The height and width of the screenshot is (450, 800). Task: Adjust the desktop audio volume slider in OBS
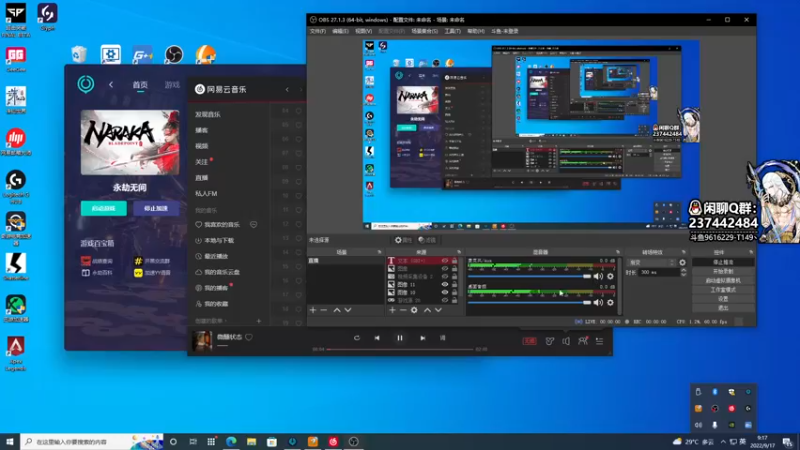coord(529,303)
